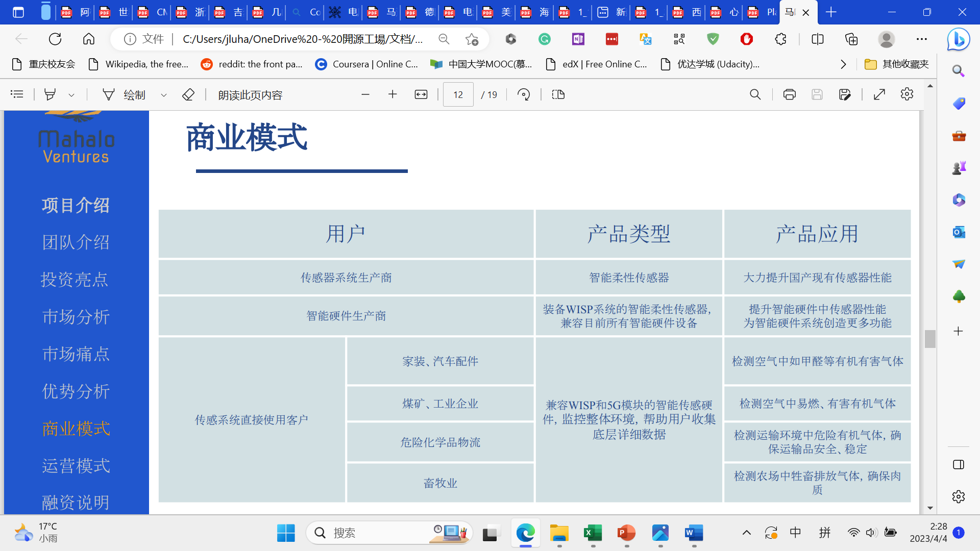This screenshot has height=551, width=980.
Task: Open the 其他收藏夹 bookmarks folder
Action: [x=897, y=64]
